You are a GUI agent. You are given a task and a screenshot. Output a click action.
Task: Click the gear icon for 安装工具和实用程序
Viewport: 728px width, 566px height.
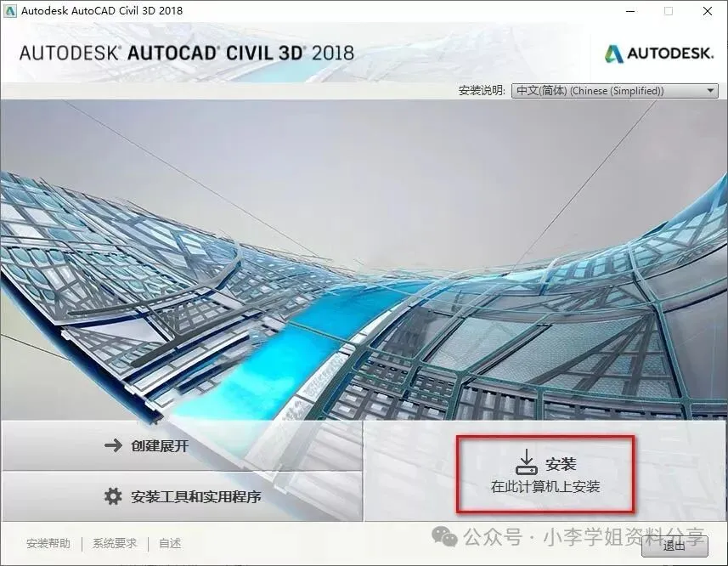point(113,496)
